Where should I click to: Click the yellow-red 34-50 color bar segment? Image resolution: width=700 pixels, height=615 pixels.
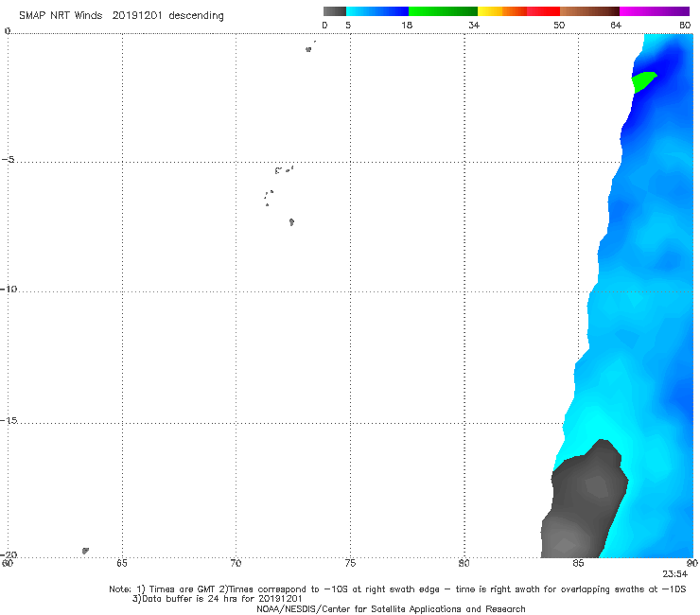(518, 11)
